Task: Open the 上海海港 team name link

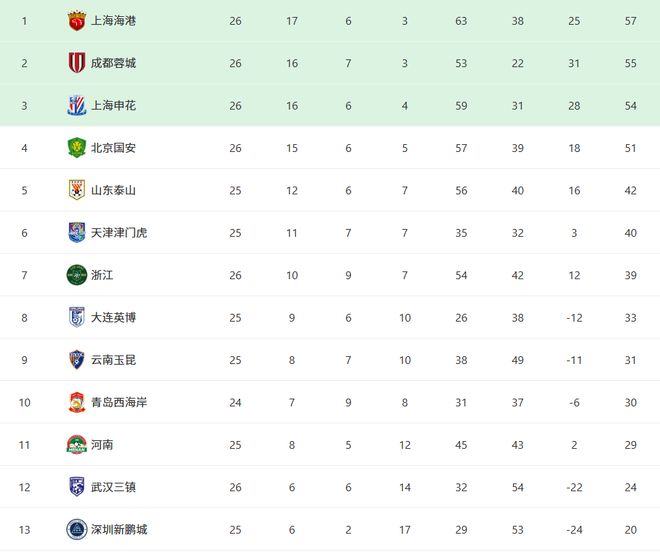Action: pos(113,20)
